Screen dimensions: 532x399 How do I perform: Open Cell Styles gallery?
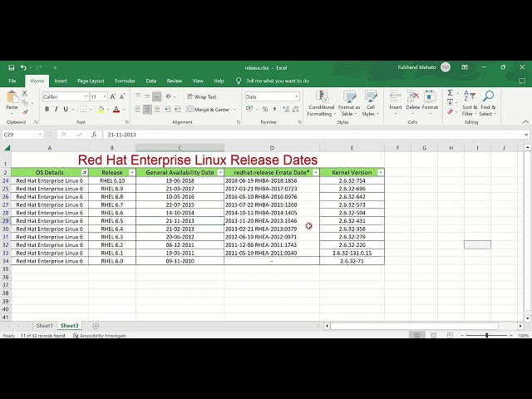pos(370,103)
